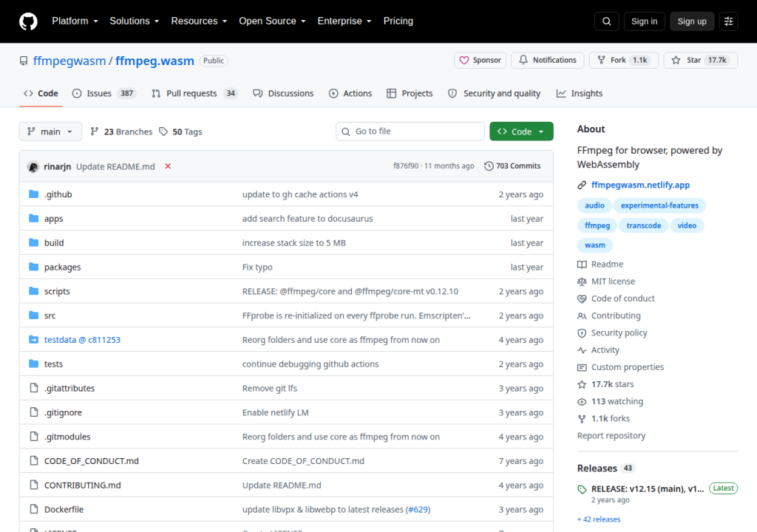This screenshot has height=532, width=757.
Task: Open the Readme link in About
Action: pos(600,264)
